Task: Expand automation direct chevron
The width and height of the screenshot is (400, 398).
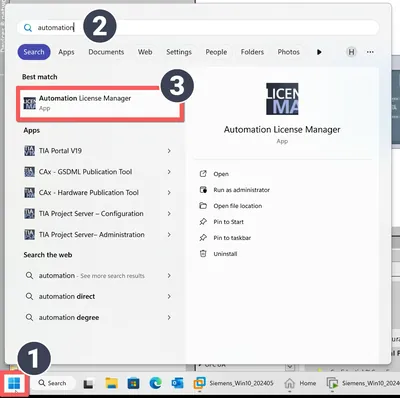Action: pos(169,296)
